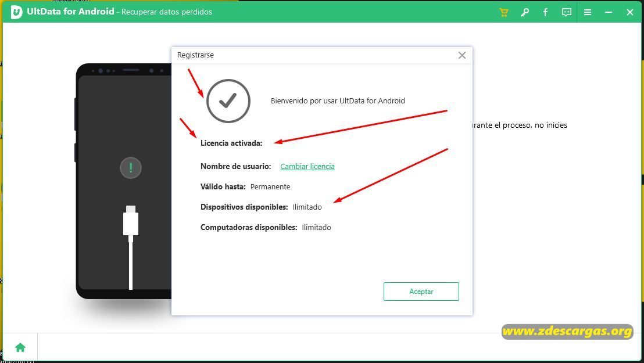Click the Cambiar licencia link

click(x=307, y=166)
